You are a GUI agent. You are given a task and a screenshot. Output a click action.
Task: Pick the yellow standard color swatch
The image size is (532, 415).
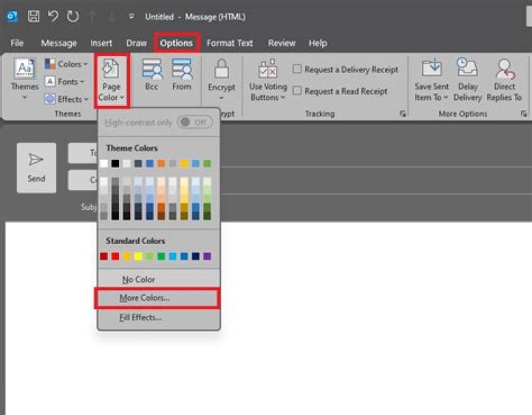[x=139, y=257]
